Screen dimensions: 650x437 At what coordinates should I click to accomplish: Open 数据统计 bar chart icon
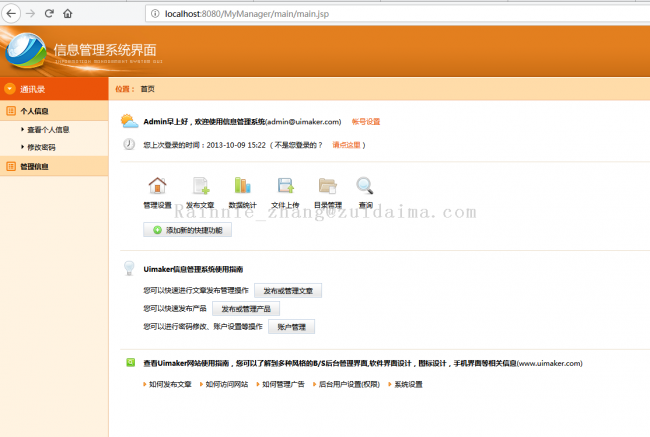click(242, 186)
